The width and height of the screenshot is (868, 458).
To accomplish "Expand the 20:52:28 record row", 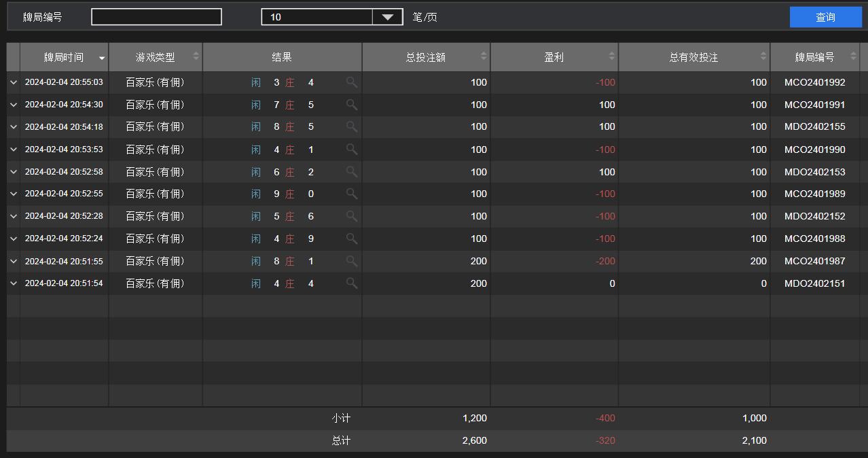I will tap(14, 216).
